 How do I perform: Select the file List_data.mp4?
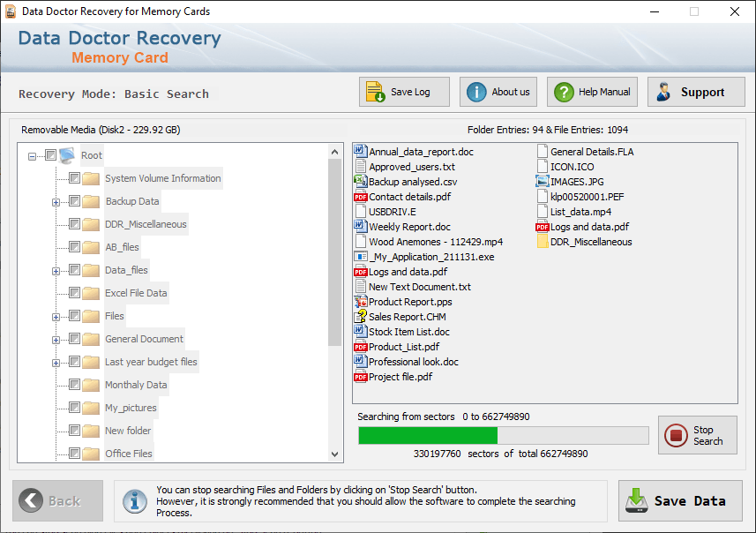coord(580,212)
